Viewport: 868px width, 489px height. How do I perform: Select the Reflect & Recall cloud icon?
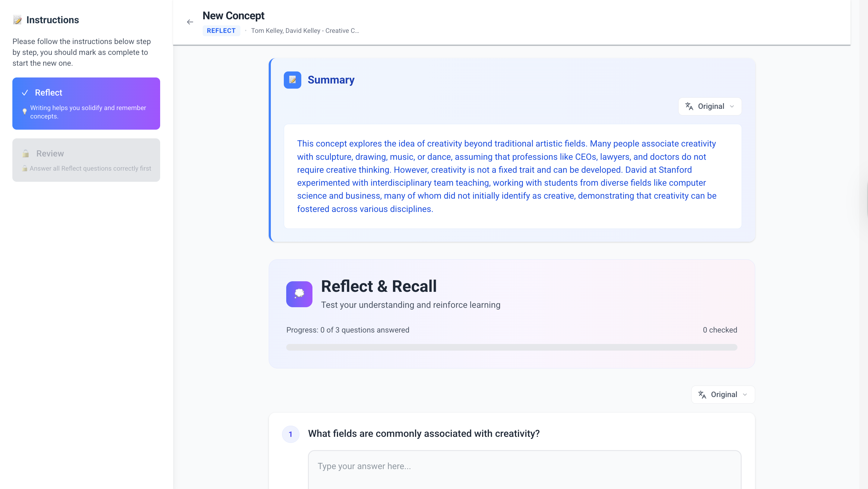(x=299, y=294)
